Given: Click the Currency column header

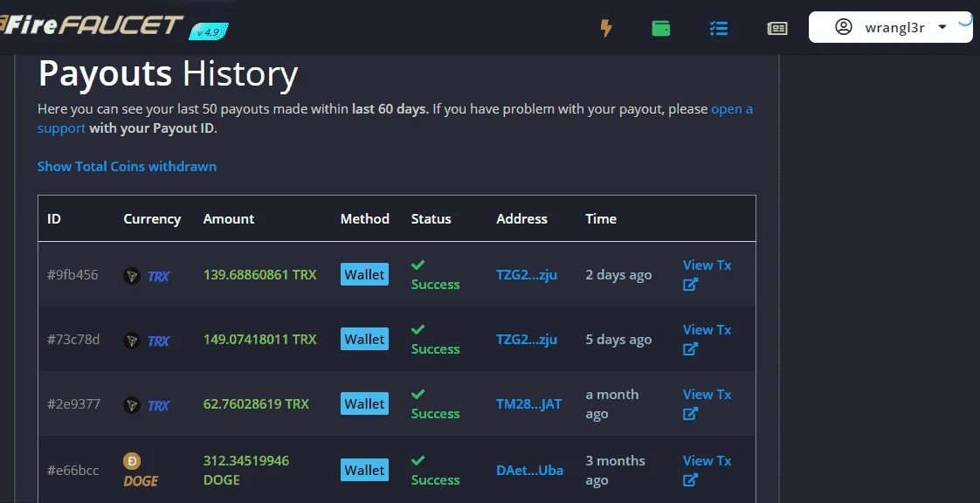Looking at the screenshot, I should point(152,218).
